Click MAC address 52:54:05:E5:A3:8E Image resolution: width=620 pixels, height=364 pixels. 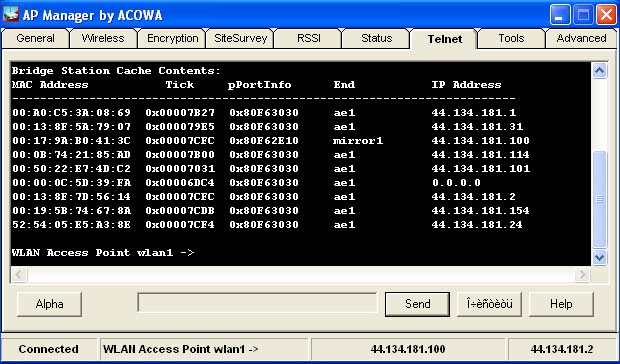point(71,224)
